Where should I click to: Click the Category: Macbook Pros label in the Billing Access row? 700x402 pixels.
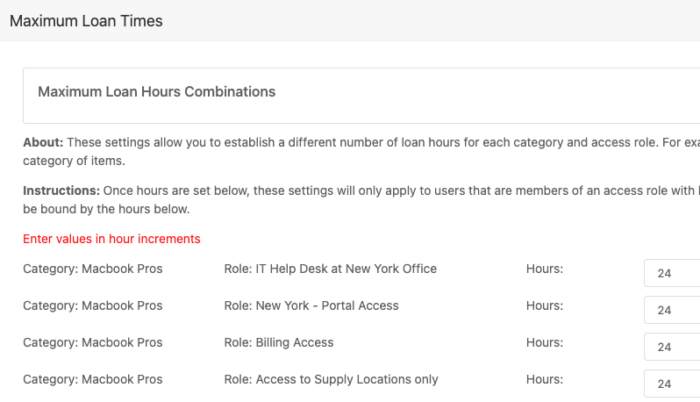(93, 343)
